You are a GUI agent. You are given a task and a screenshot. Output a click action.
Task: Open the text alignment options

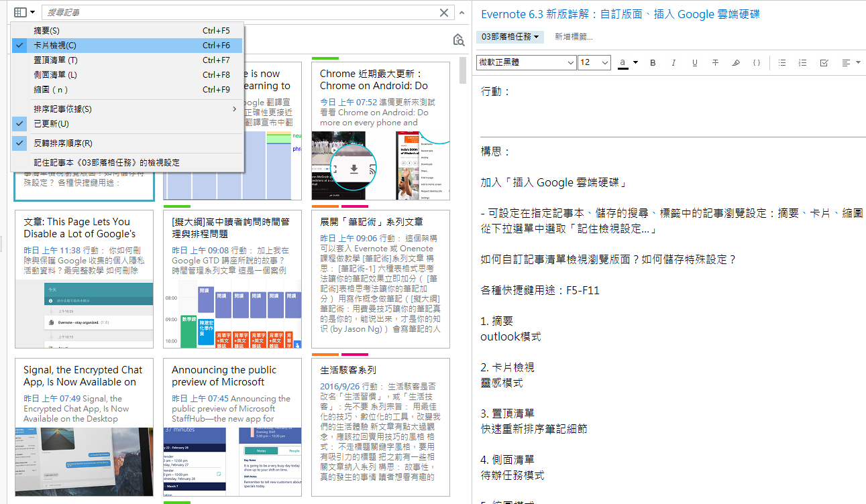pyautogui.click(x=851, y=62)
